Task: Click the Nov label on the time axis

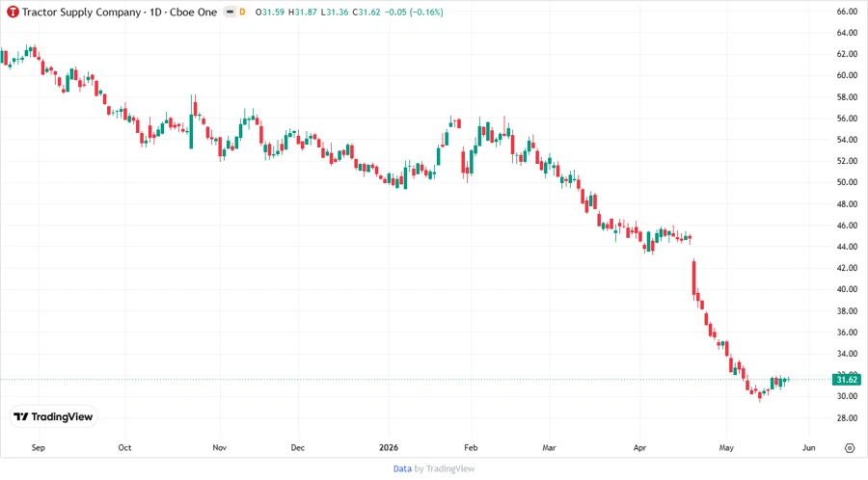Action: [219, 447]
